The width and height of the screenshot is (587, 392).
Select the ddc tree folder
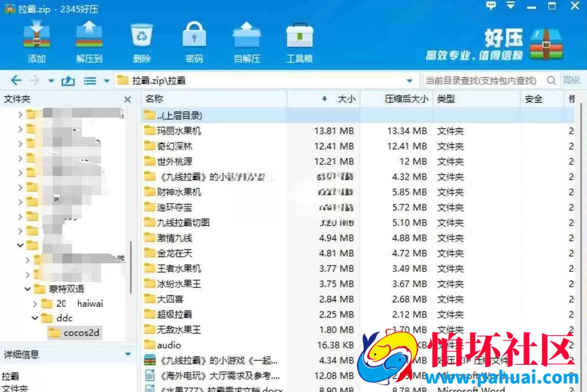click(x=57, y=318)
